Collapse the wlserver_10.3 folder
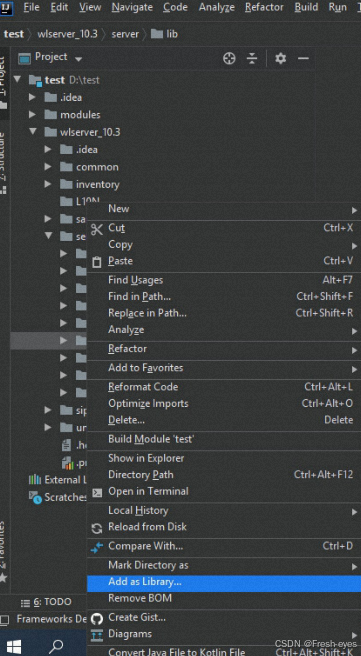The width and height of the screenshot is (361, 656). pyautogui.click(x=33, y=131)
